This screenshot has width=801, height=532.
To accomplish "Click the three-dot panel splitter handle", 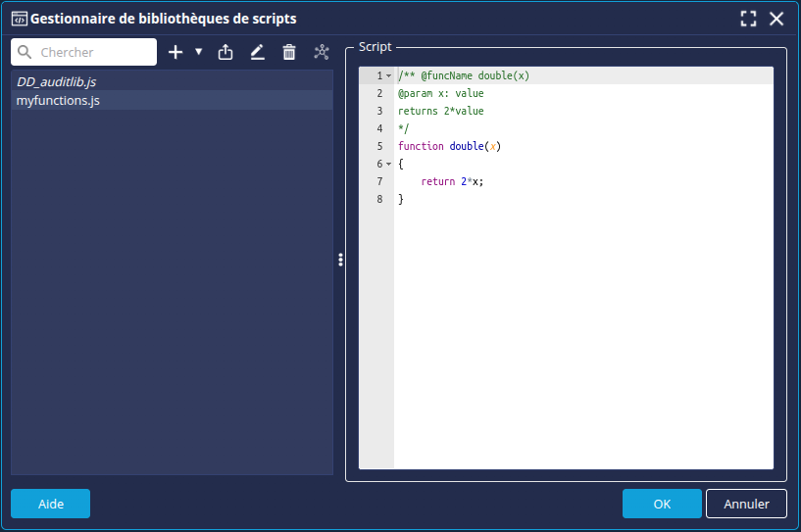I will pyautogui.click(x=340, y=260).
